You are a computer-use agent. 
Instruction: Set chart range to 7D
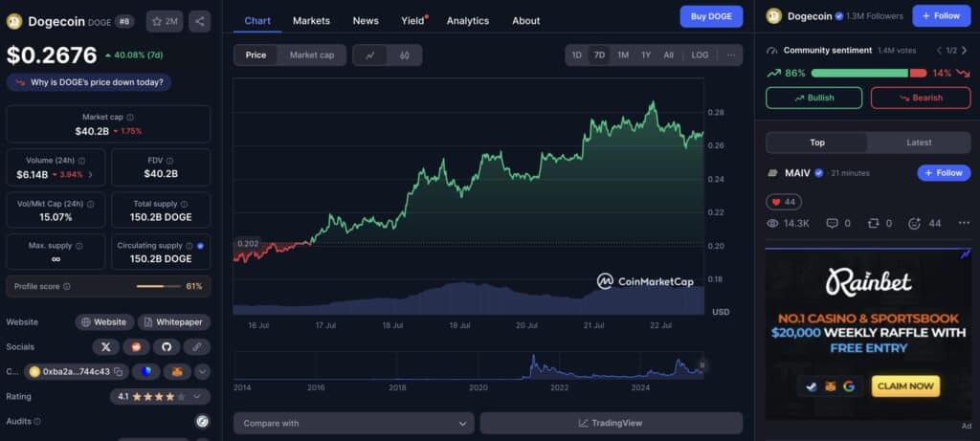(x=599, y=55)
